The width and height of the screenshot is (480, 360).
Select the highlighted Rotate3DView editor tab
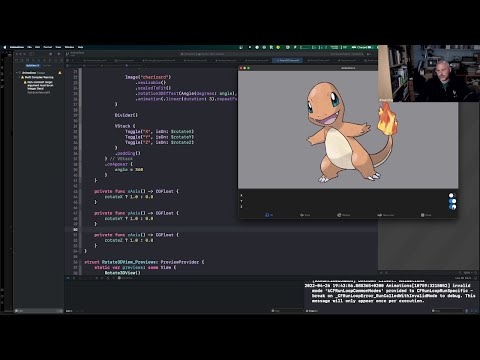[288, 60]
